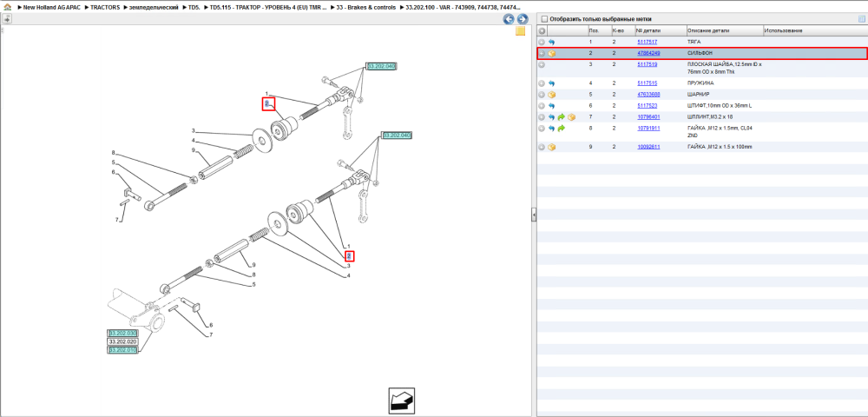This screenshot has height=417, width=868.
Task: Open part number link 10796401
Action: (648, 117)
